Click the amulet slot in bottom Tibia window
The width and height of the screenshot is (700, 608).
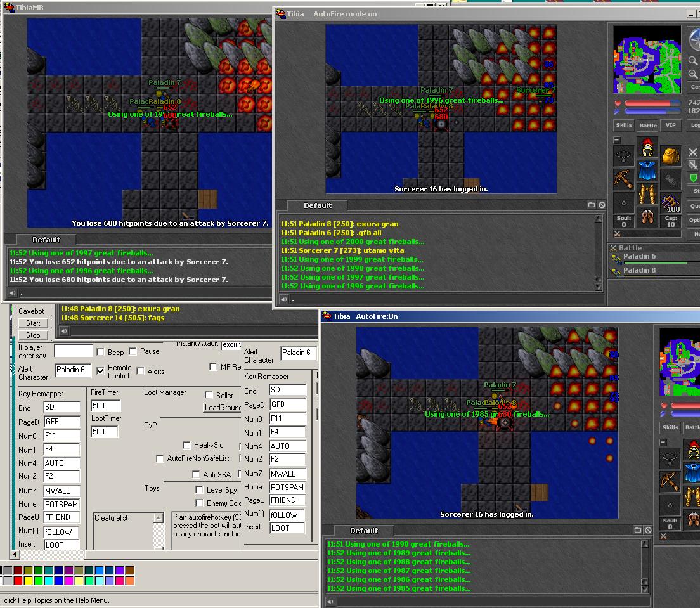[x=670, y=458]
